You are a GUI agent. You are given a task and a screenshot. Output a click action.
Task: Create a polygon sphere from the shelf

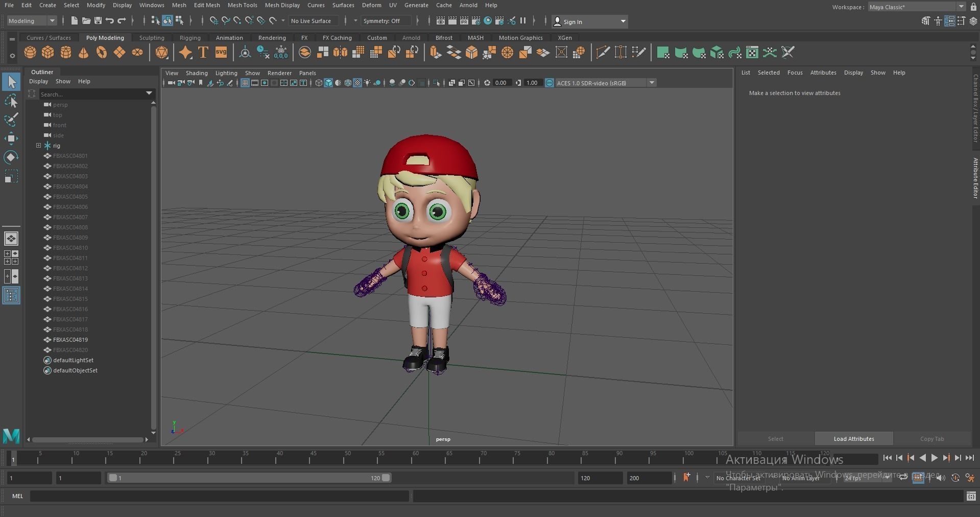(x=30, y=53)
